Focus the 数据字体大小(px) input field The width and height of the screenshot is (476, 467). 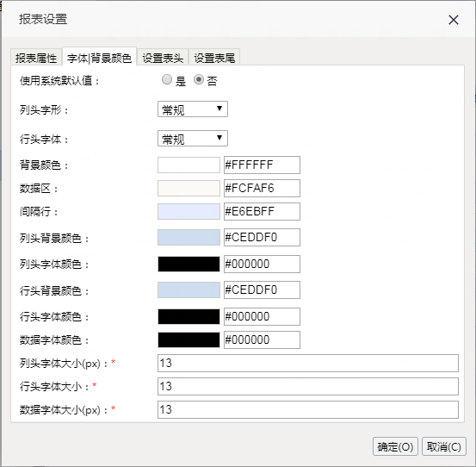point(308,409)
